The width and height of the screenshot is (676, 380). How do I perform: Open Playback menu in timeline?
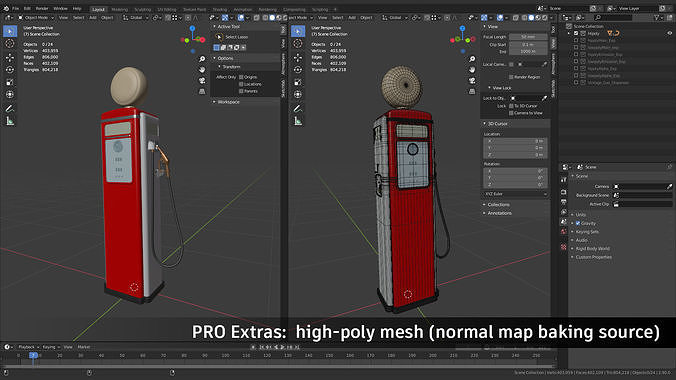pyautogui.click(x=28, y=347)
